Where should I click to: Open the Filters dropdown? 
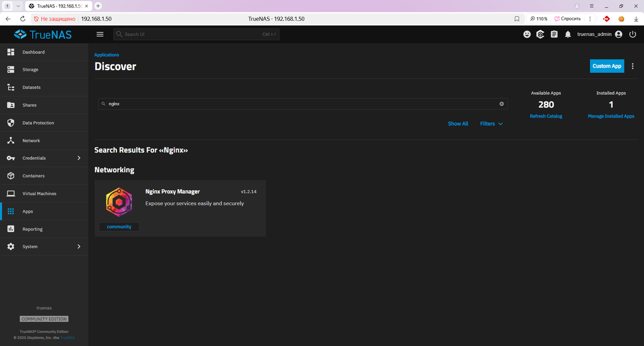click(492, 124)
